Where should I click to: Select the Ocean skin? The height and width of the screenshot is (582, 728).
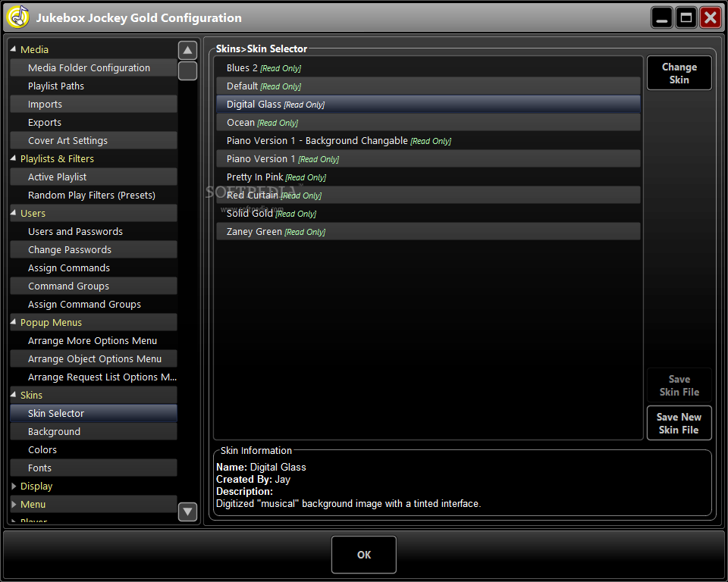tap(428, 123)
